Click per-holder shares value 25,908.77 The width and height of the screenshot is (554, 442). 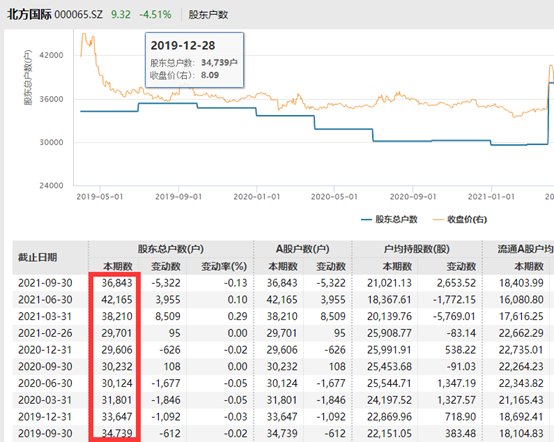pos(389,333)
